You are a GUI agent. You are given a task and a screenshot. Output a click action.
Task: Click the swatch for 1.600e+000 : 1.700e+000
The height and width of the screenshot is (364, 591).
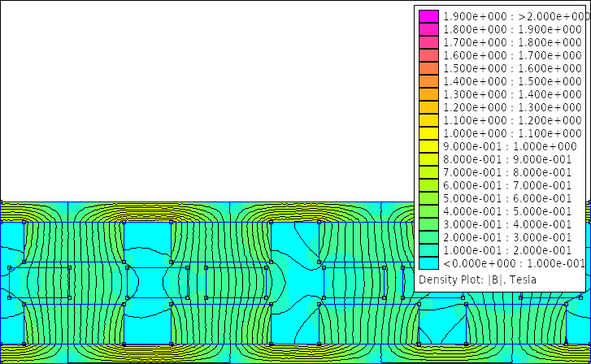(428, 55)
